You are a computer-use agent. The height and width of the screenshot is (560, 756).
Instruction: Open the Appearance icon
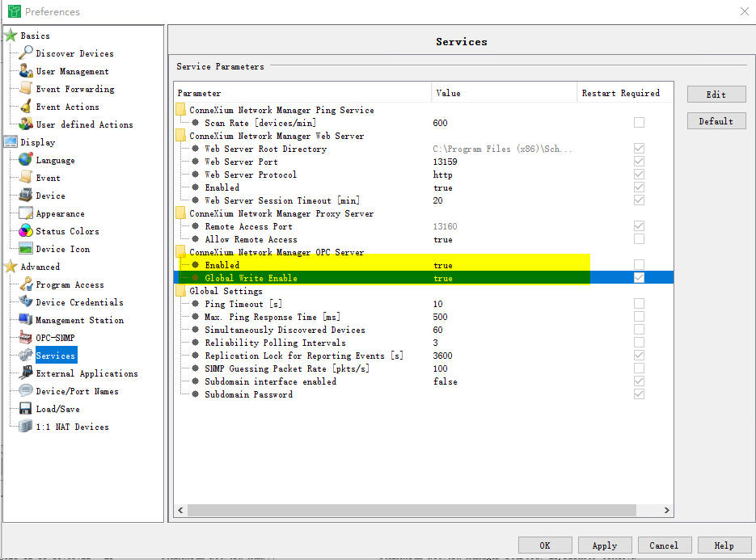[x=26, y=213]
